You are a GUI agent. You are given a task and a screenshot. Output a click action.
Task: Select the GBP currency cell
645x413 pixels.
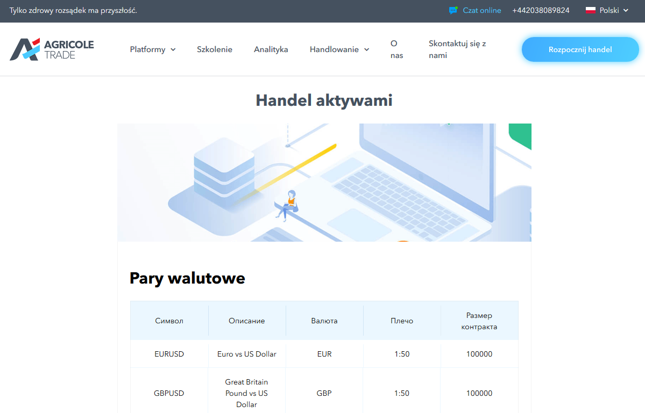click(x=324, y=393)
